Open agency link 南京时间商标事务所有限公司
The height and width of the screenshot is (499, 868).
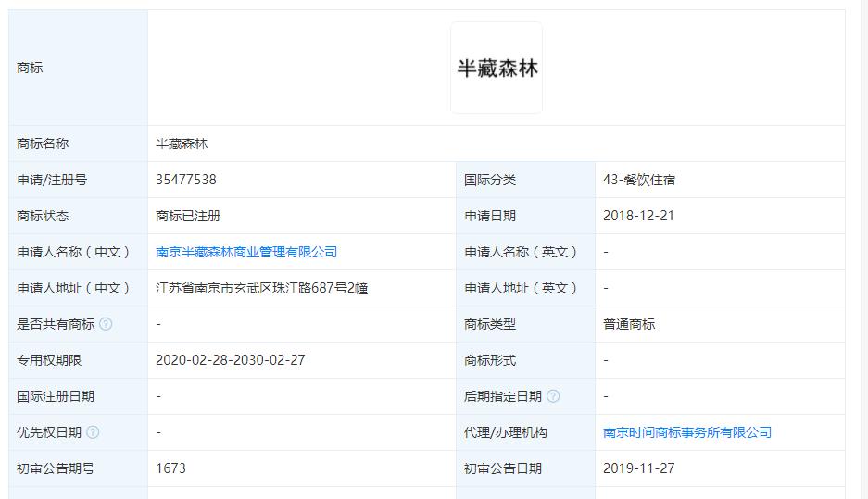687,432
